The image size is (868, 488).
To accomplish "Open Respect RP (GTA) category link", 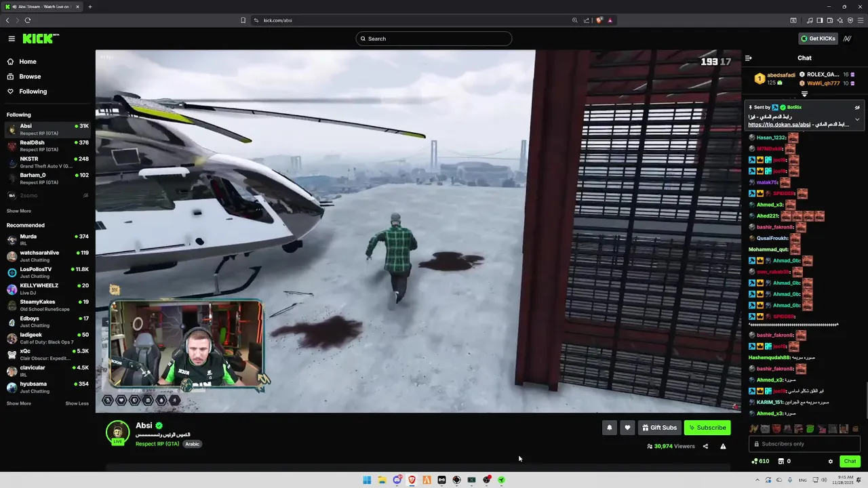I will coord(157,444).
